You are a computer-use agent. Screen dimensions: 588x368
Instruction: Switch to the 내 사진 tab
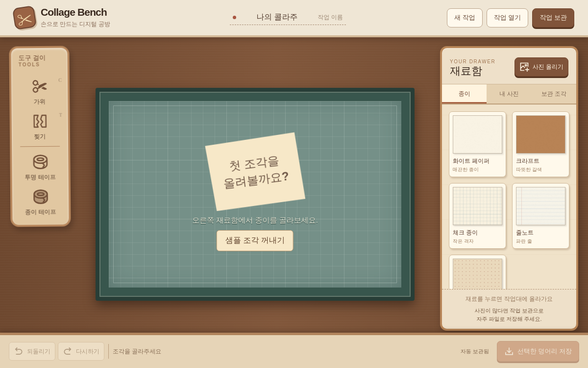coord(509,94)
